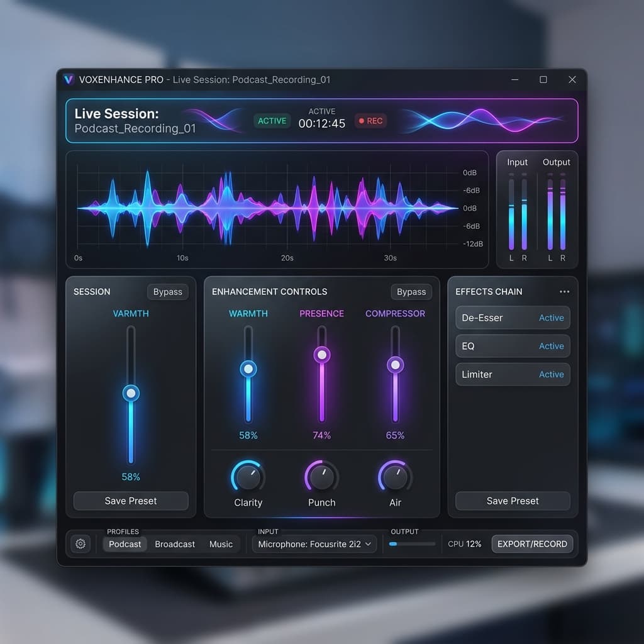644x644 pixels.
Task: Click Save Preset in Session panel
Action: 131,501
